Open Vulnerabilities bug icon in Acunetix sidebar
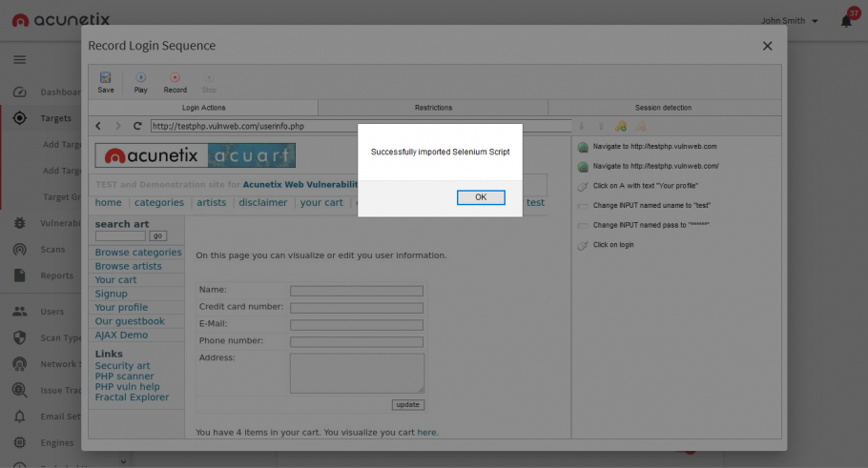868x468 pixels. (20, 223)
